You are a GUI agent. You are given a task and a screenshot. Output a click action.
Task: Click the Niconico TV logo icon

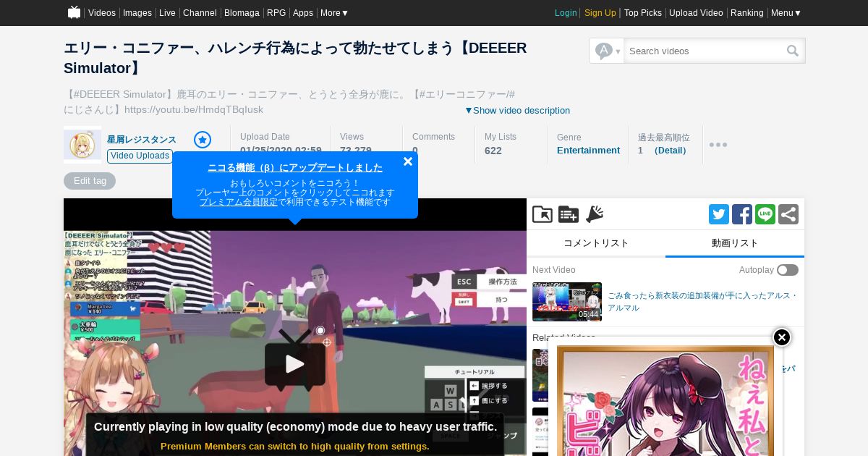coord(74,12)
